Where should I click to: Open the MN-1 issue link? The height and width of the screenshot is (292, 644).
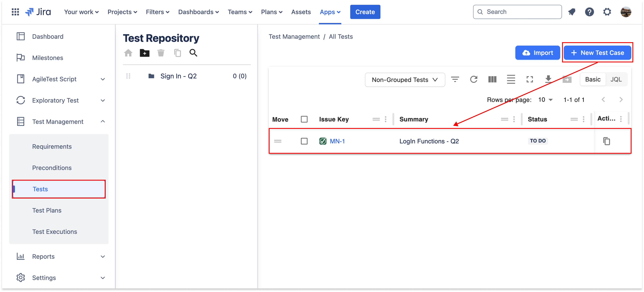tap(337, 141)
